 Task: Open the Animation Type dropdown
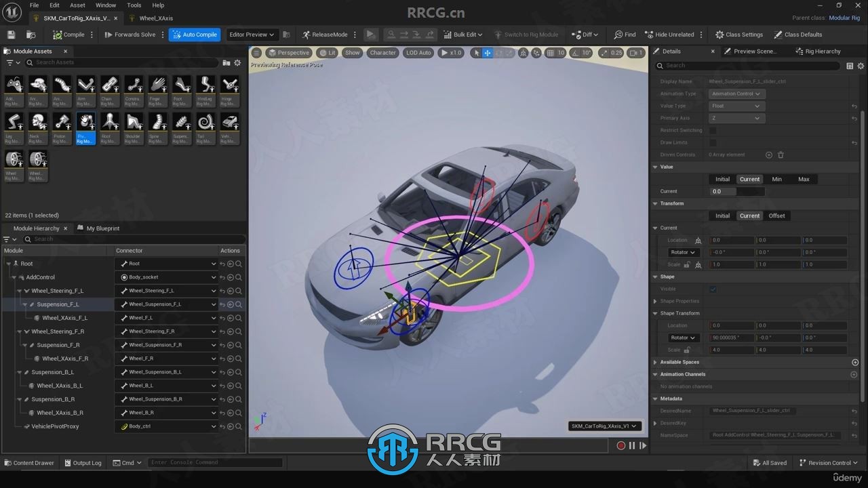coord(737,94)
